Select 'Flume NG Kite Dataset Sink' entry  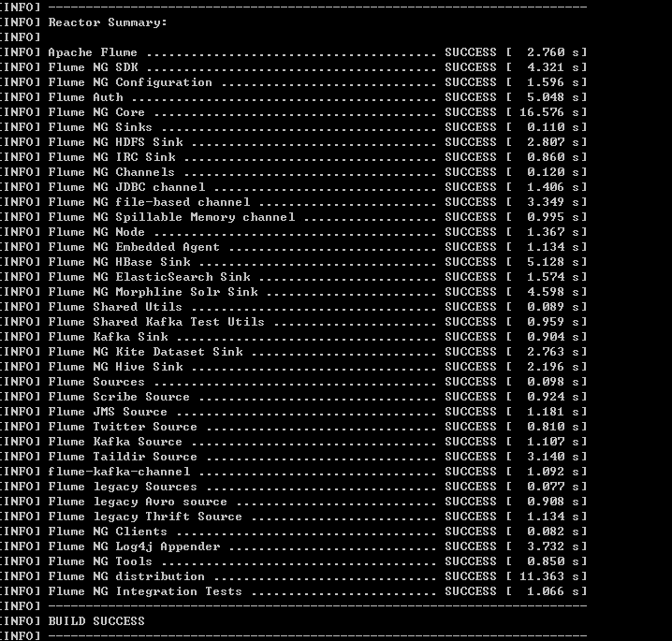click(294, 352)
